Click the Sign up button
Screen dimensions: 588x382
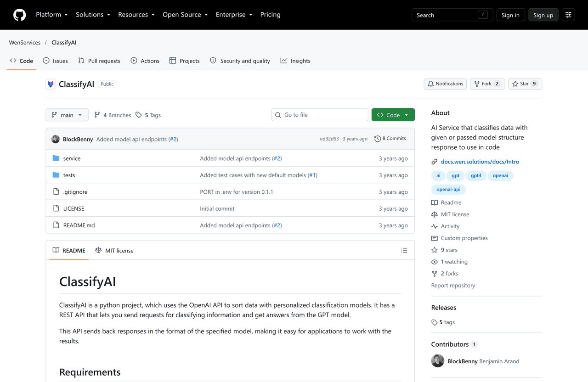[543, 15]
